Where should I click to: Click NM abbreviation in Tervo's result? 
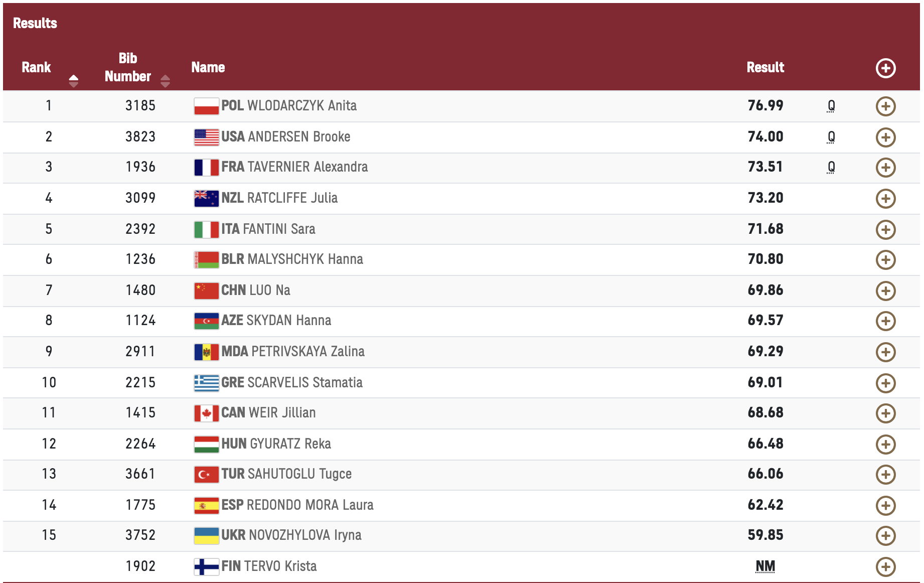coord(765,566)
